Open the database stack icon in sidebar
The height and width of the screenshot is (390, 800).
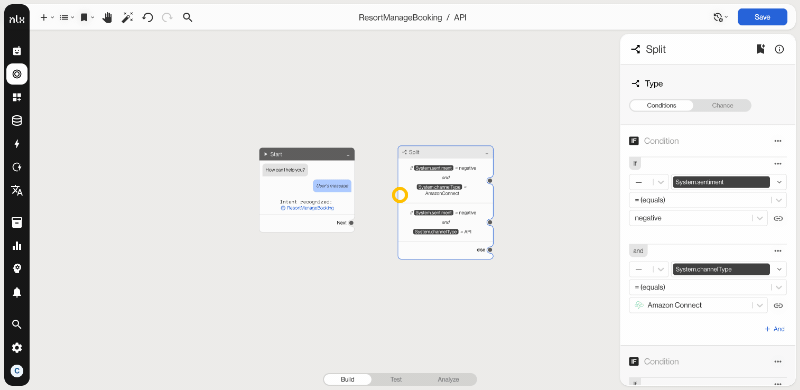(x=17, y=120)
